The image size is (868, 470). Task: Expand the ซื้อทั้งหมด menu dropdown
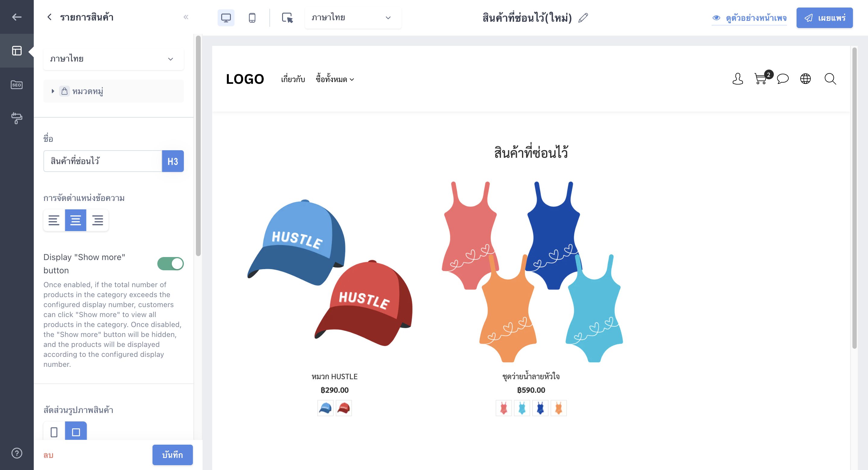(335, 79)
